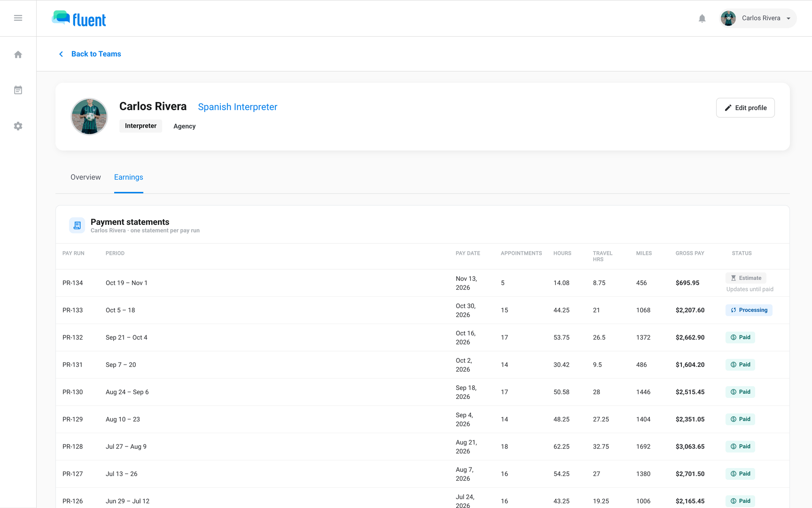The width and height of the screenshot is (812, 508).
Task: Click the Paid badge on PR-128
Action: 740,446
